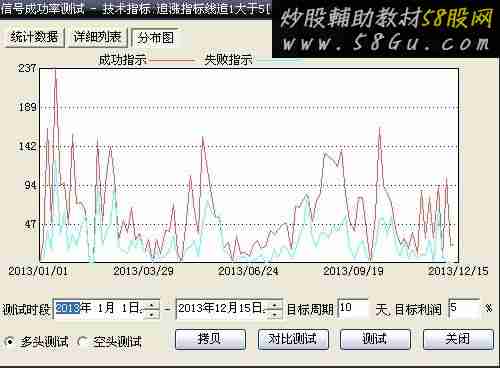Increase start date with up spinner arrow
Screen dimensions: 500x368
point(152,305)
